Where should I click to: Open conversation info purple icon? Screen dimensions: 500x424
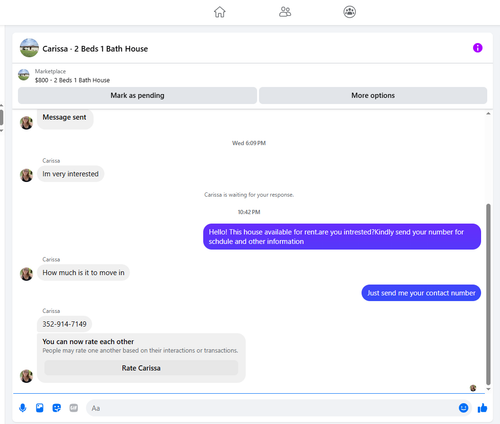point(477,48)
